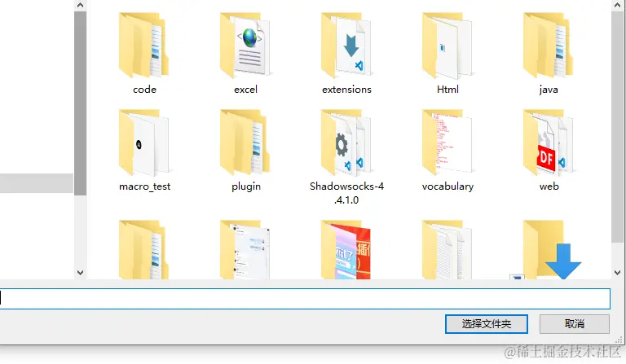
Task: Click the 'web' folder name label
Action: (549, 186)
